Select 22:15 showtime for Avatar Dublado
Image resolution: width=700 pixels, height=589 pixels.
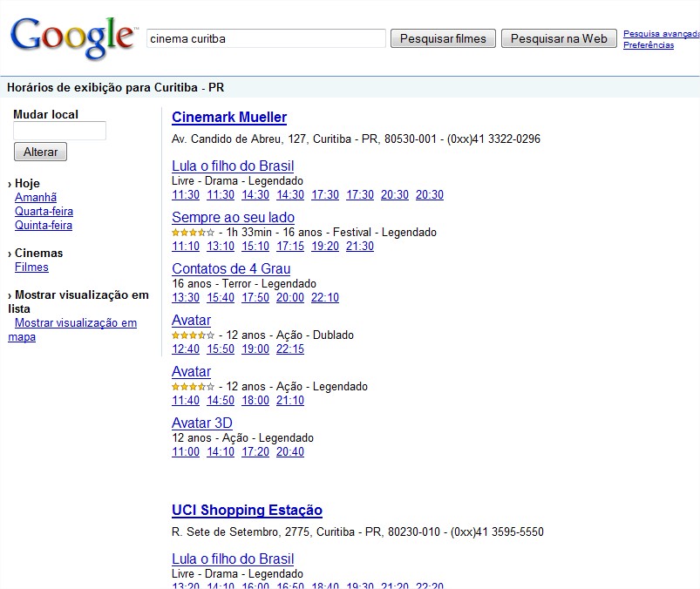click(290, 349)
